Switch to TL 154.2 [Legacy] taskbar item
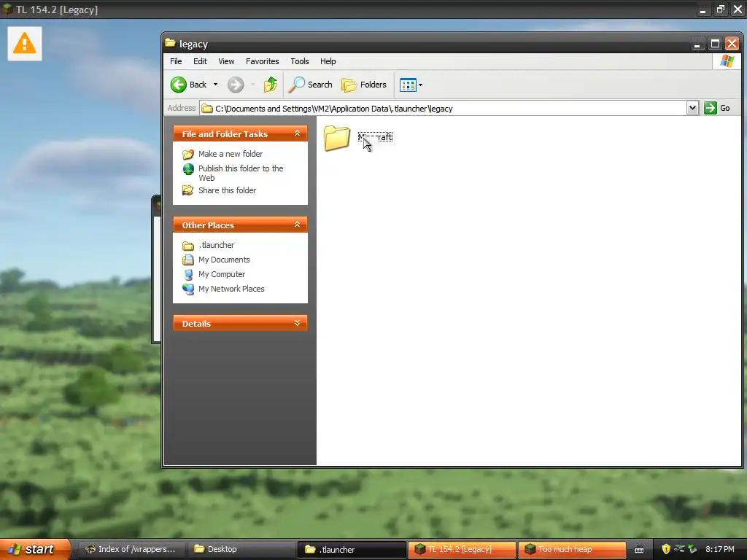This screenshot has width=747, height=560. [x=462, y=549]
